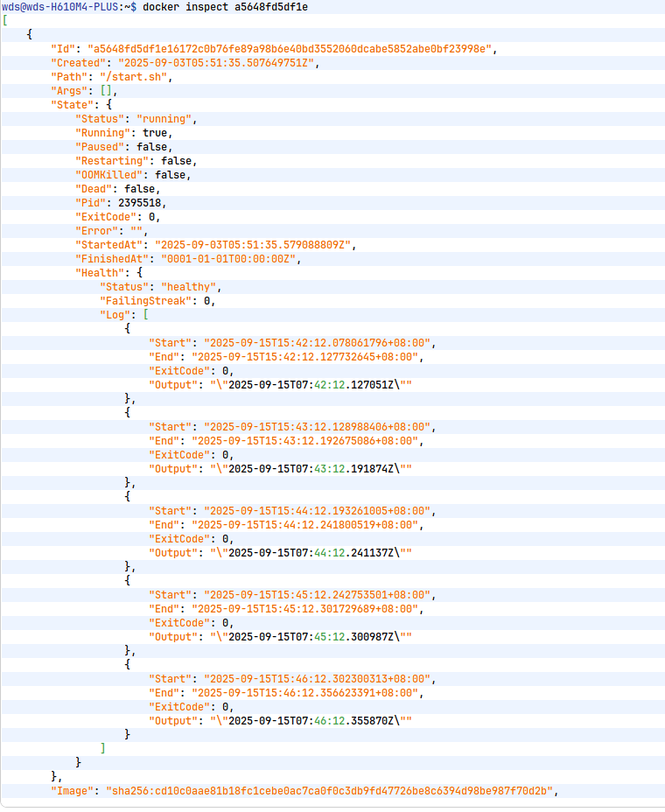Viewport: 665px width, 812px height.
Task: Click the Start timestamp 15:43:12.128988406
Action: click(318, 427)
